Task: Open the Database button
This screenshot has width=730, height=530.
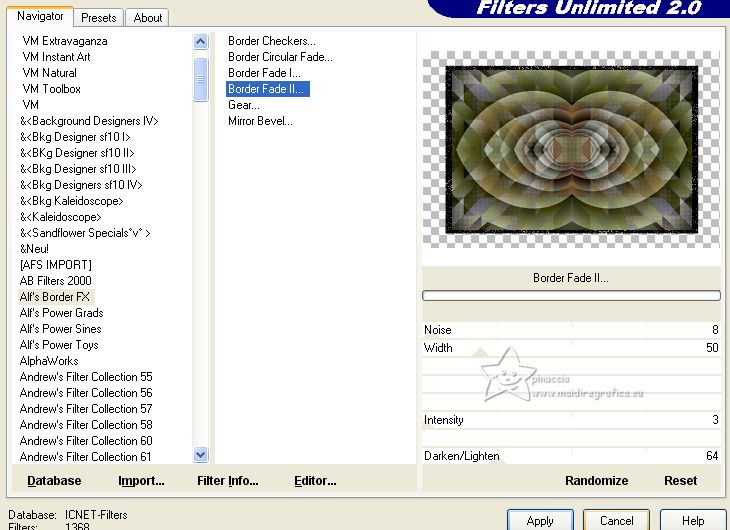Action: click(x=54, y=481)
